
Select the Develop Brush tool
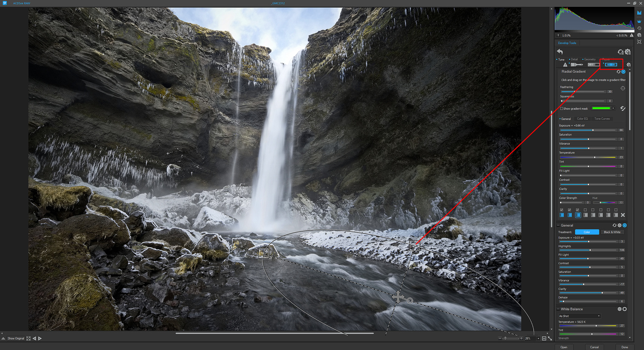[577, 64]
